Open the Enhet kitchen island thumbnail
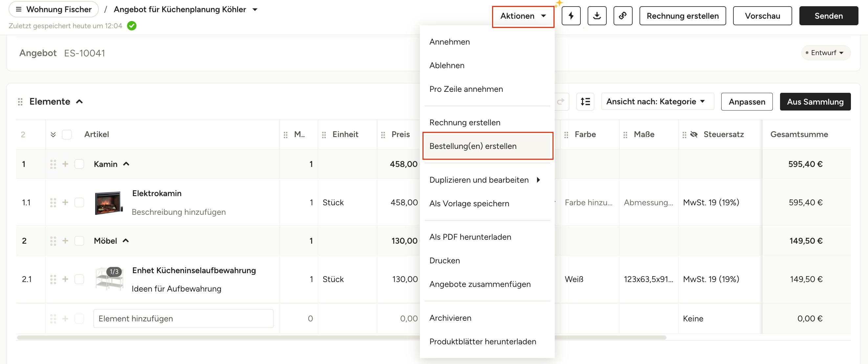Image resolution: width=868 pixels, height=364 pixels. pos(109,279)
